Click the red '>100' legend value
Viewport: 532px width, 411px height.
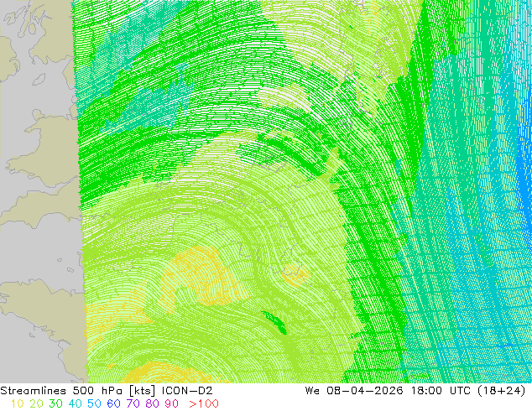click(204, 403)
